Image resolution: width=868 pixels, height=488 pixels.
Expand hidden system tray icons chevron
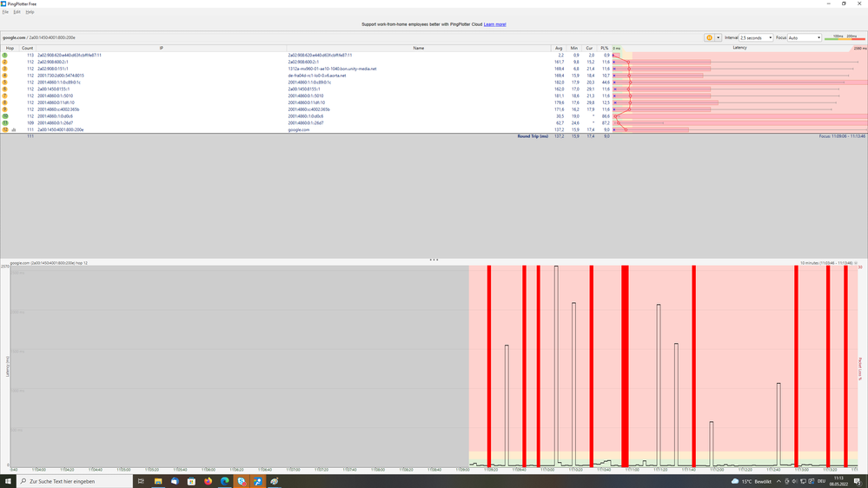pyautogui.click(x=779, y=481)
